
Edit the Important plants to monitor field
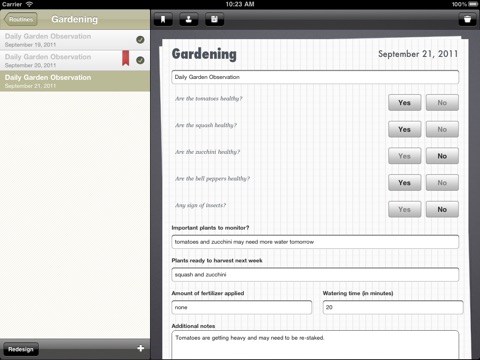point(315,242)
